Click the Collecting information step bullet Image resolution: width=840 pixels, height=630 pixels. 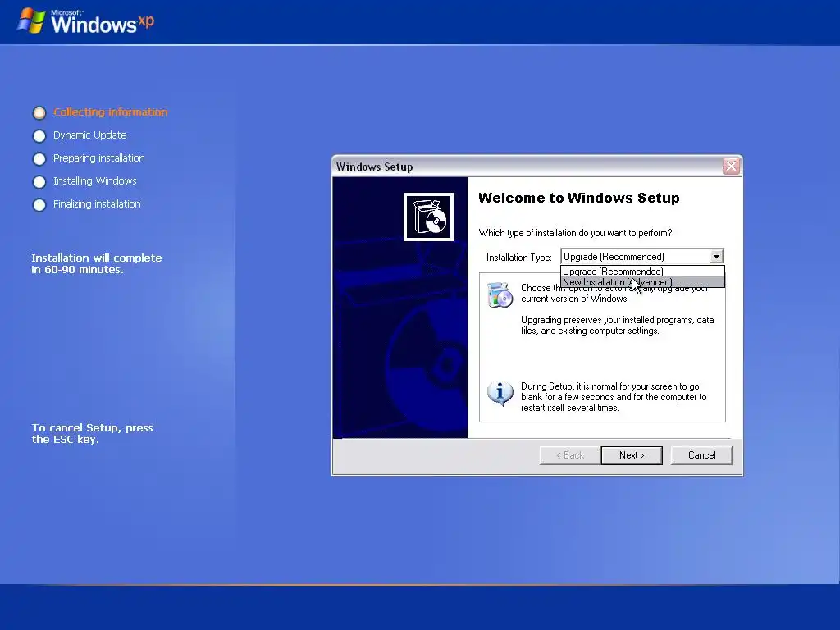tap(39, 112)
